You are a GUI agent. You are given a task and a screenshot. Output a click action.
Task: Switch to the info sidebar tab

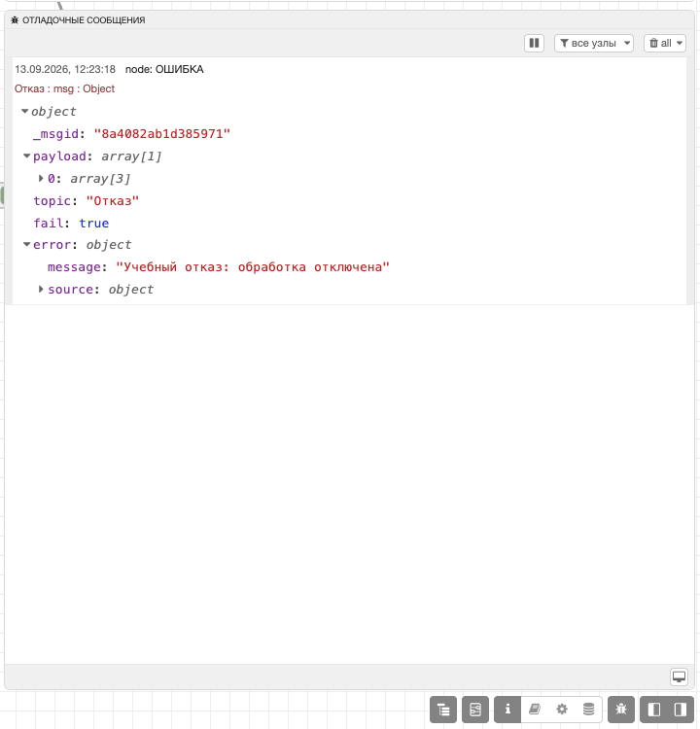click(507, 710)
